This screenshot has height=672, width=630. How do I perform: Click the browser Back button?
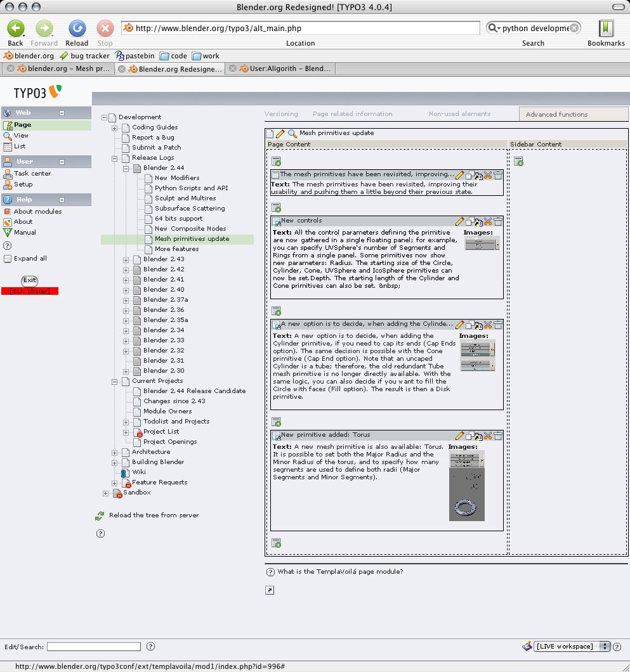click(15, 29)
